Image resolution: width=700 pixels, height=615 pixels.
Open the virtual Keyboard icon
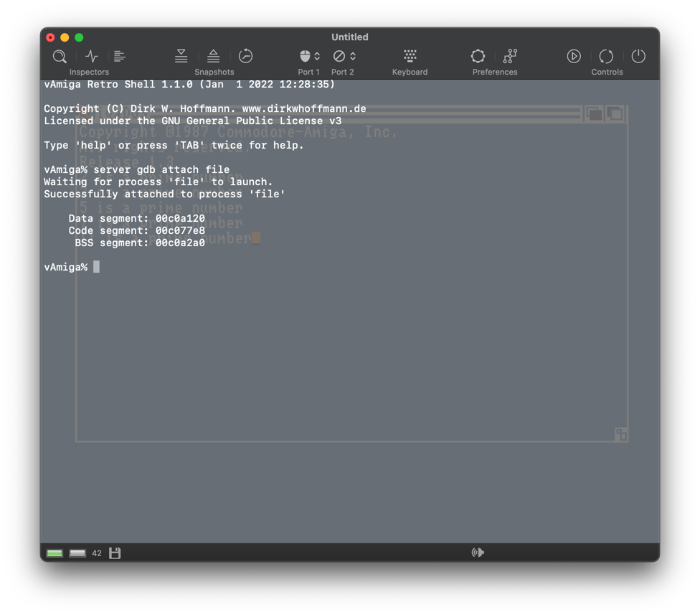(x=410, y=56)
